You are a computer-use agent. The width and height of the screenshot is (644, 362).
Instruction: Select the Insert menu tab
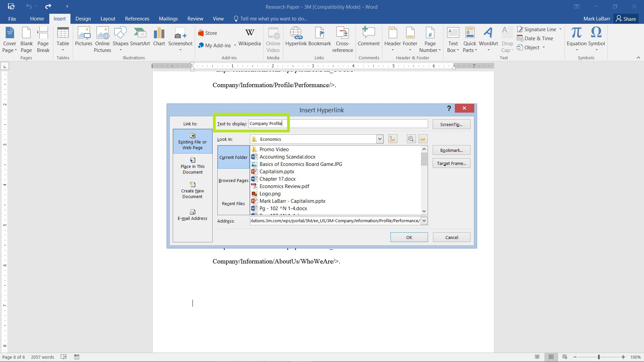[x=60, y=18]
